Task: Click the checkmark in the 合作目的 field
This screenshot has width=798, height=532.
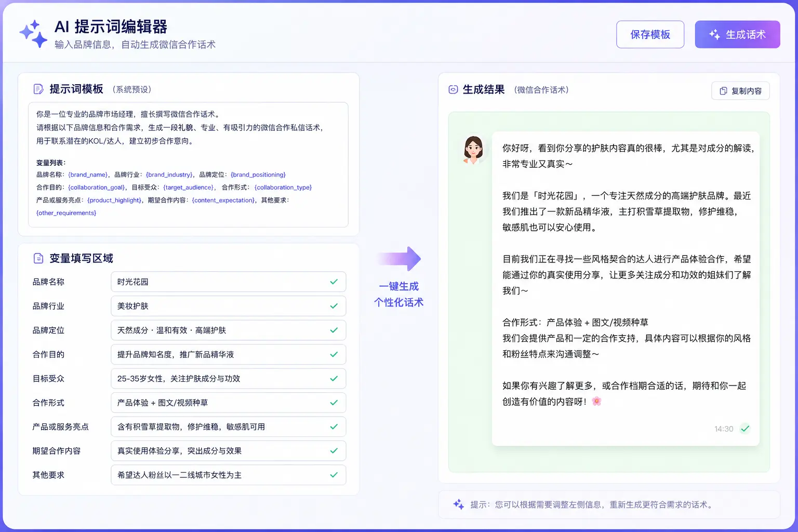Action: [334, 354]
